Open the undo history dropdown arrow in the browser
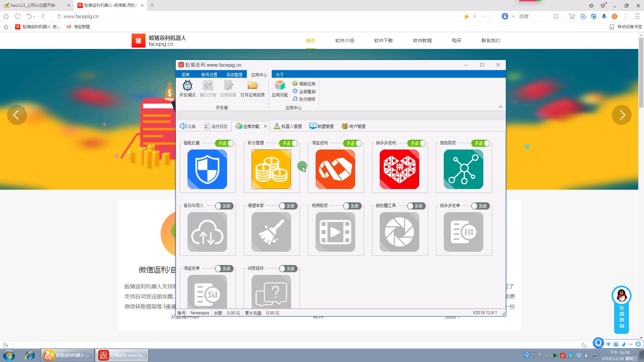The height and width of the screenshot is (362, 644). (34, 16)
